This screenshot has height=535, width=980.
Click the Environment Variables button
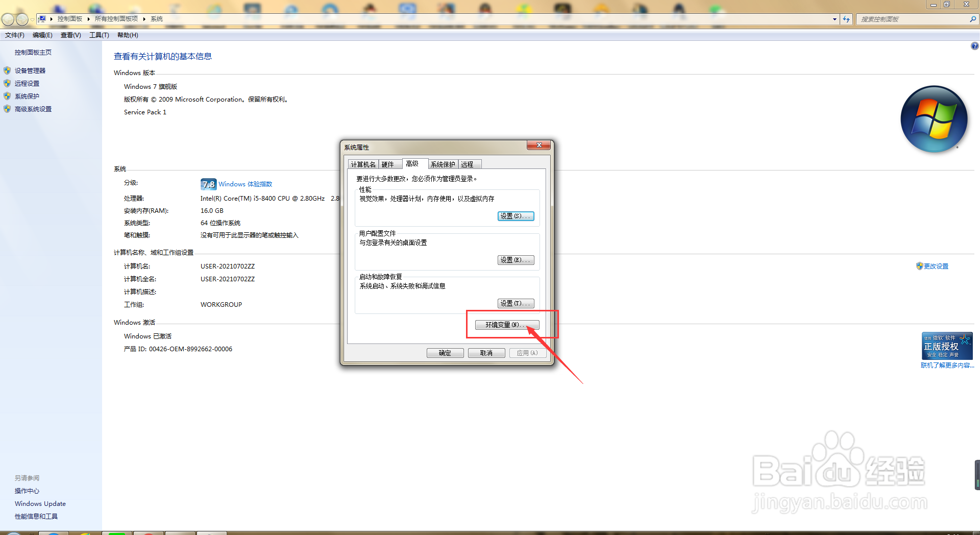[506, 325]
